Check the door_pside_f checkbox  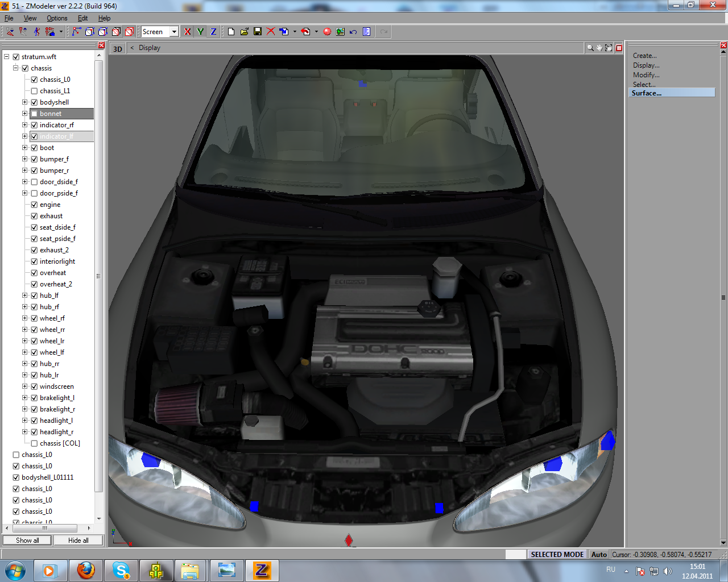[34, 193]
